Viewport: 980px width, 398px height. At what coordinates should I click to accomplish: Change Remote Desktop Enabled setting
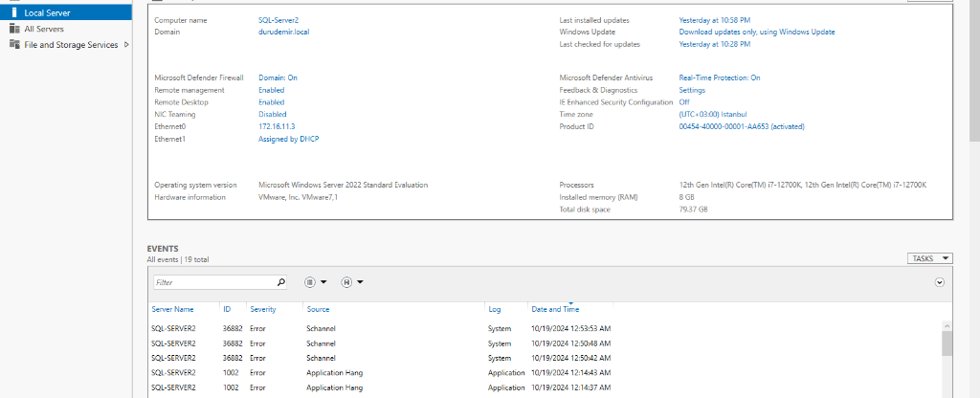(x=271, y=101)
